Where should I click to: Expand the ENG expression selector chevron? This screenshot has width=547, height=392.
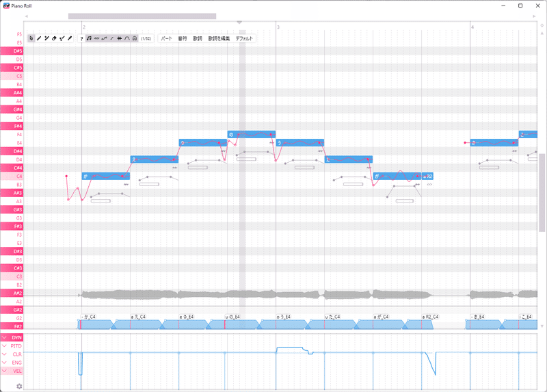tap(4, 363)
